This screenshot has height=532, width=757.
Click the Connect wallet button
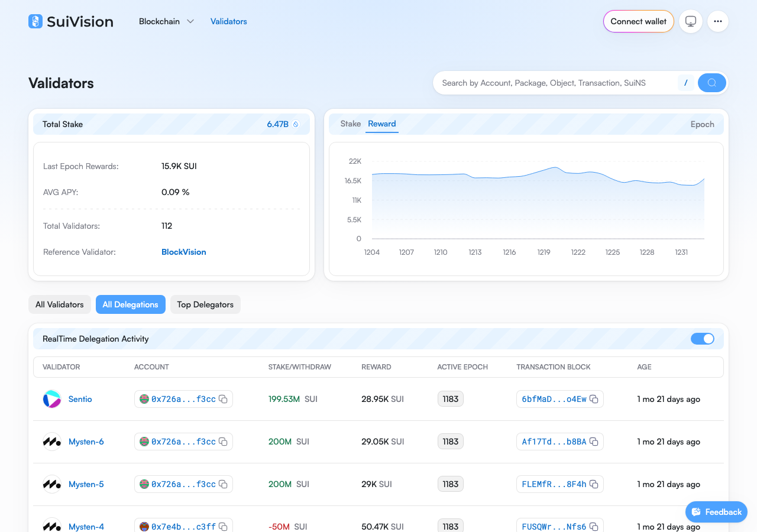(x=639, y=21)
